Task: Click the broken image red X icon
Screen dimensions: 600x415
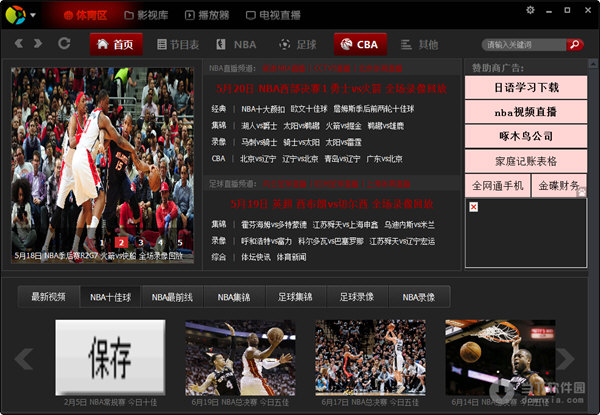Action: 474,207
